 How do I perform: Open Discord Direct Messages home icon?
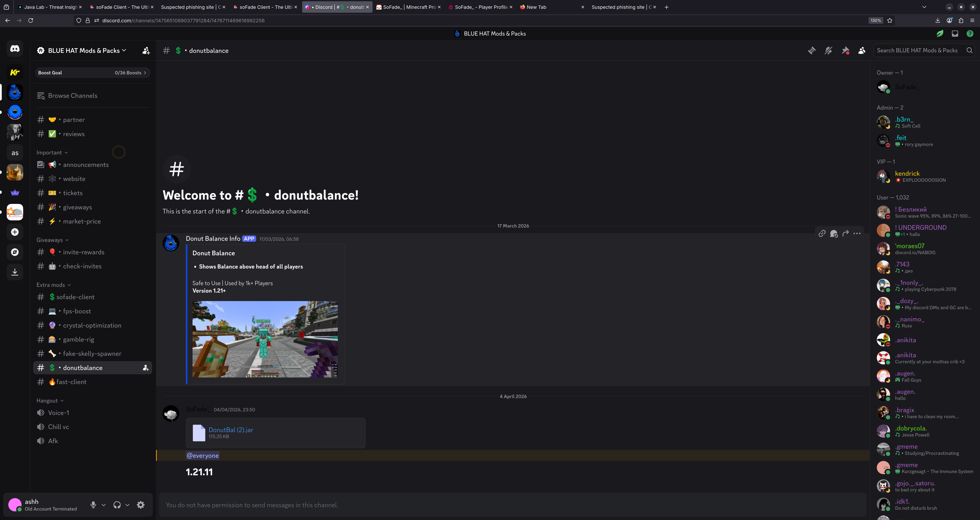tap(15, 49)
